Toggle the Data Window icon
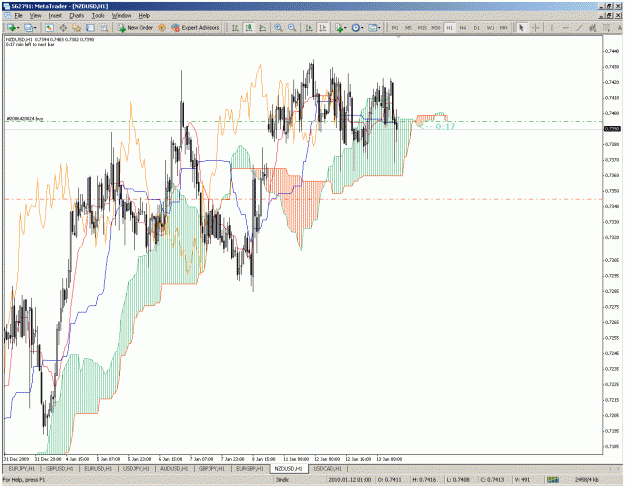625x486 pixels. pos(63,28)
